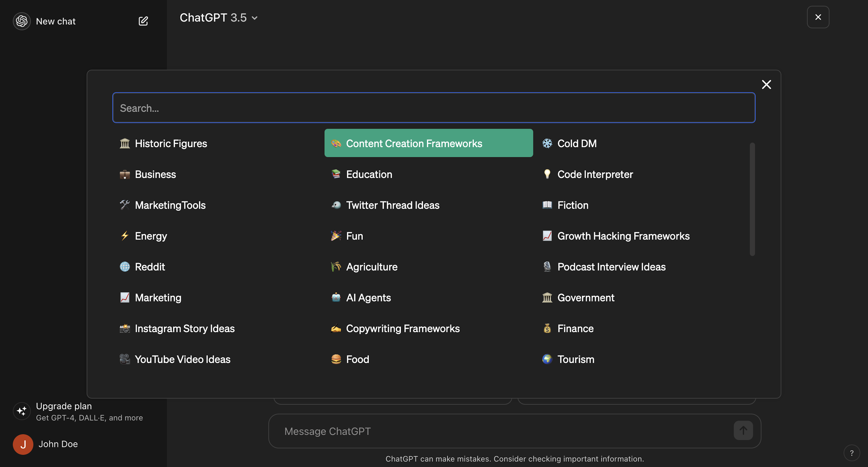868x467 pixels.
Task: Click the Copywriting Frameworks writing hand icon
Action: coord(336,328)
